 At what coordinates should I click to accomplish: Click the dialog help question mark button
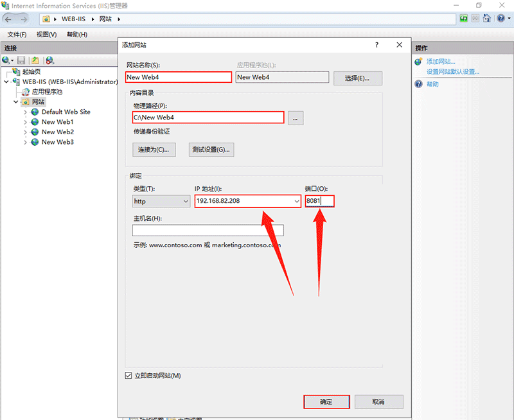(377, 45)
